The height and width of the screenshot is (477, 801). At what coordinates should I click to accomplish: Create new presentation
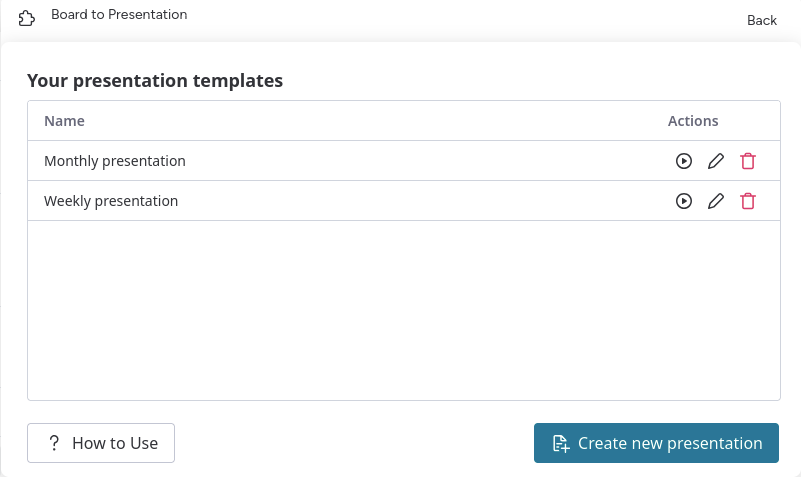656,443
